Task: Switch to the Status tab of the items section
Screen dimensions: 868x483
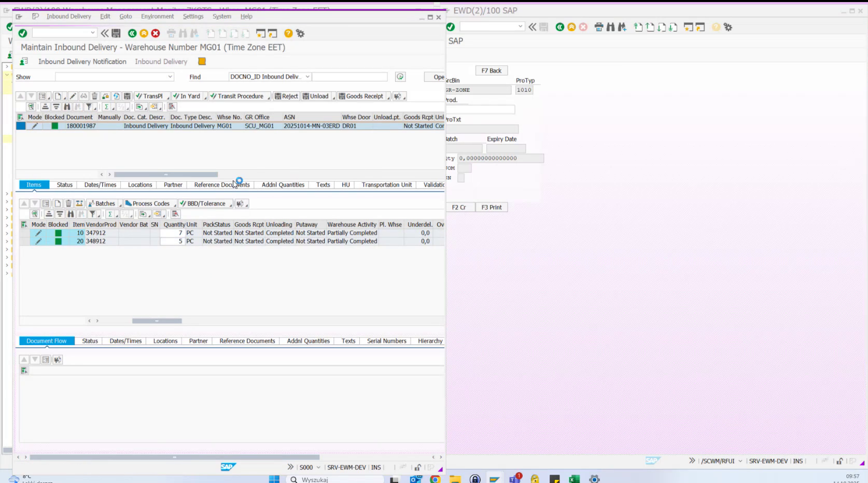Action: click(64, 184)
